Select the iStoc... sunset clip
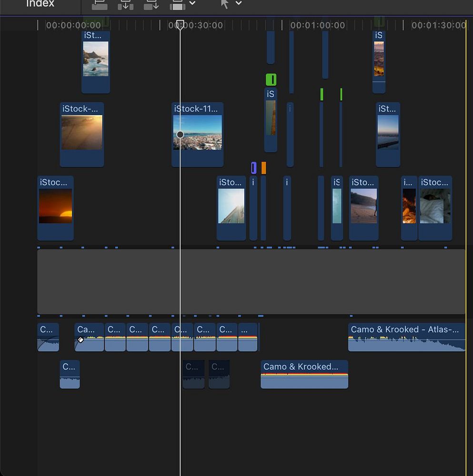473x476 pixels. pyautogui.click(x=55, y=208)
